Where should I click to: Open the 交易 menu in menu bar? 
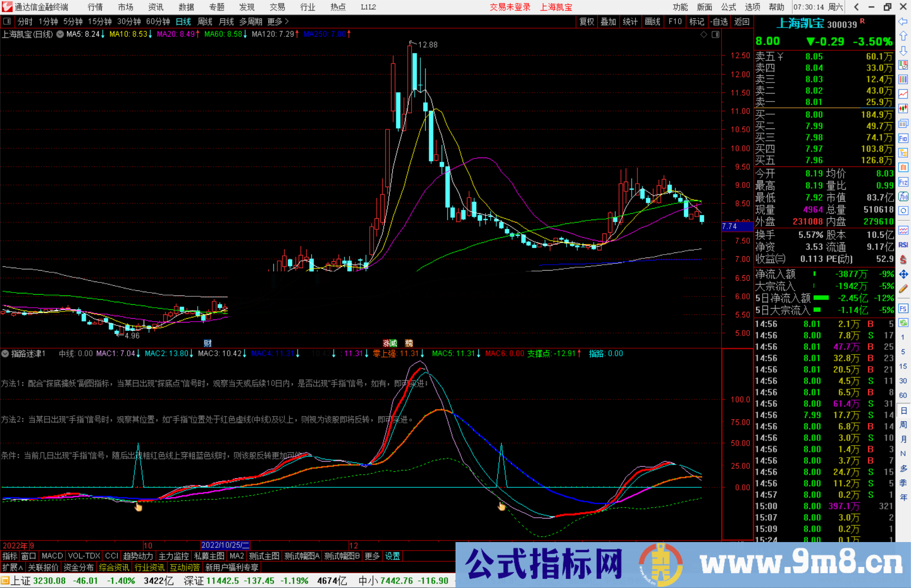pos(278,7)
